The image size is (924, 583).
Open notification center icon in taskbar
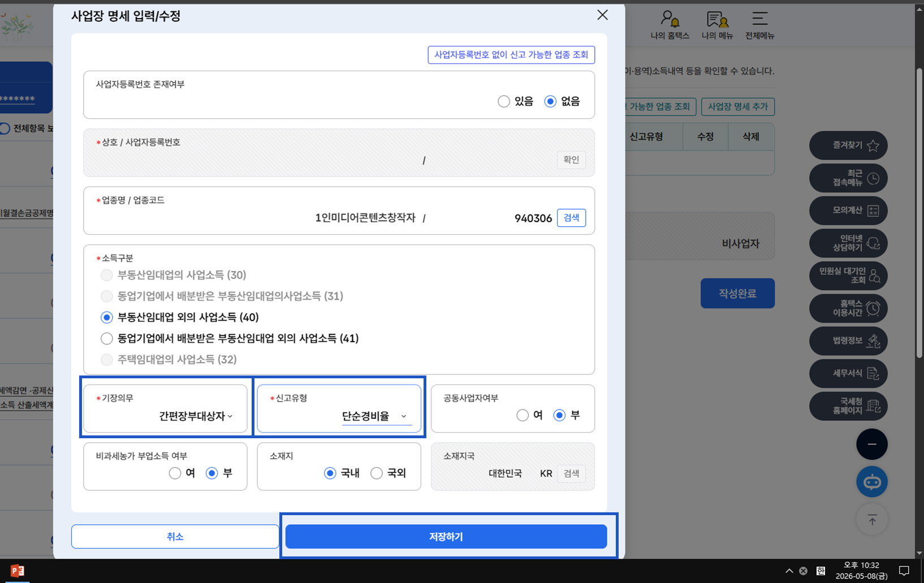(904, 571)
